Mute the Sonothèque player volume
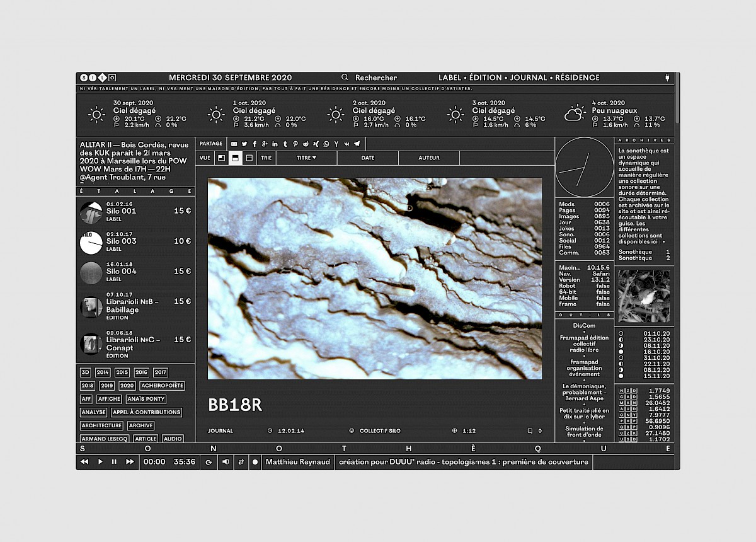756x542 pixels. point(225,462)
